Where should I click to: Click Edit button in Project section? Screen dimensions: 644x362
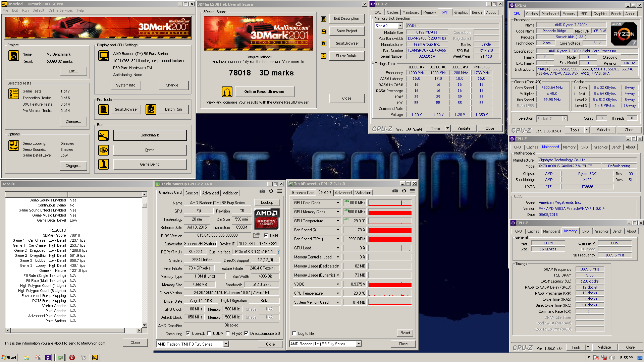[73, 71]
